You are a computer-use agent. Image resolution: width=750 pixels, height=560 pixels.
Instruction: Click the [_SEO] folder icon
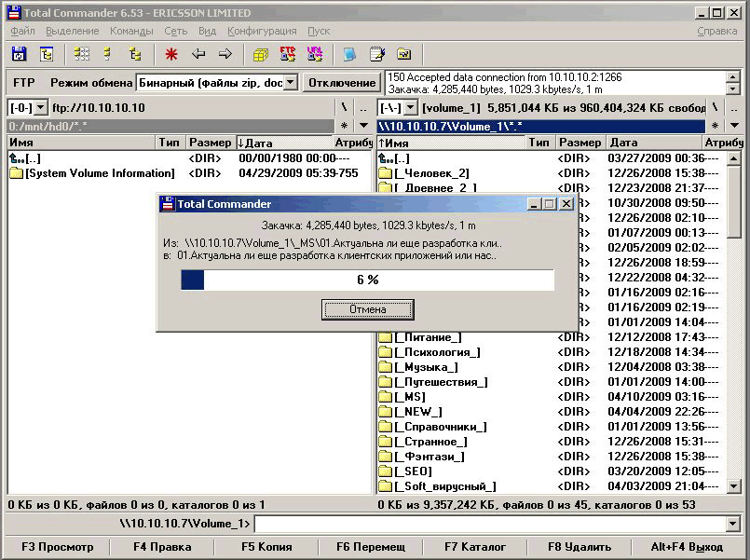[386, 471]
